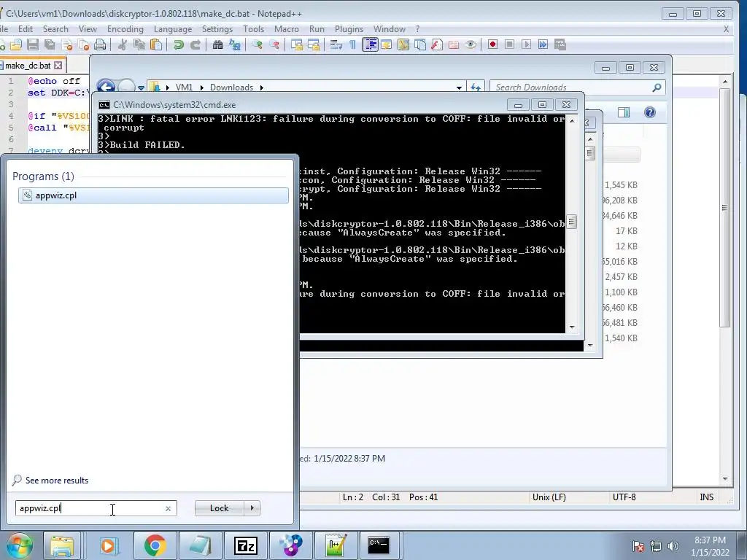Viewport: 747px width, 560px height.
Task: Open the Plugins menu
Action: point(349,29)
